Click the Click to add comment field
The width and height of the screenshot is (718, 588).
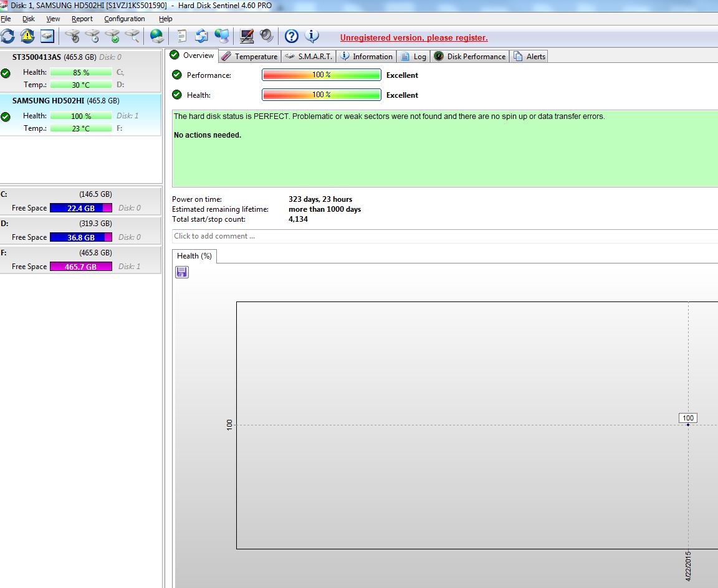point(444,236)
